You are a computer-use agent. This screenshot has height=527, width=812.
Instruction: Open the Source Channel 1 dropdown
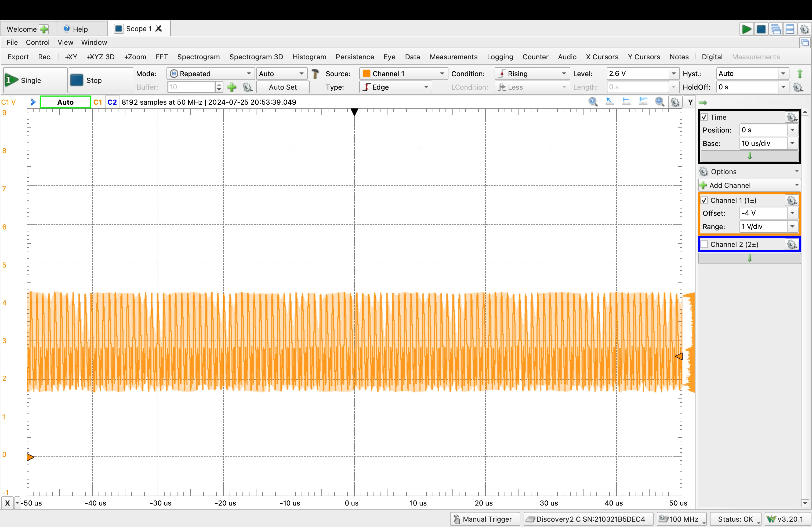coord(403,74)
